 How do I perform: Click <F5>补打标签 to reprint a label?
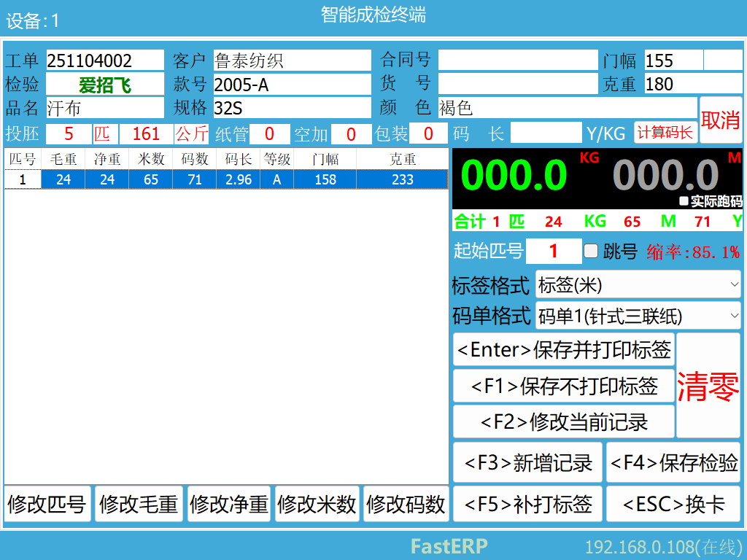[527, 503]
